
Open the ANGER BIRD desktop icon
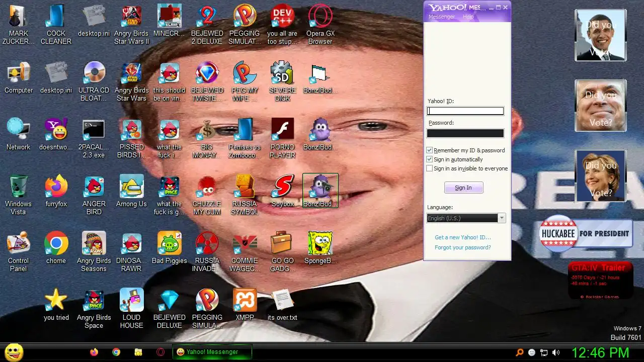coord(94,195)
